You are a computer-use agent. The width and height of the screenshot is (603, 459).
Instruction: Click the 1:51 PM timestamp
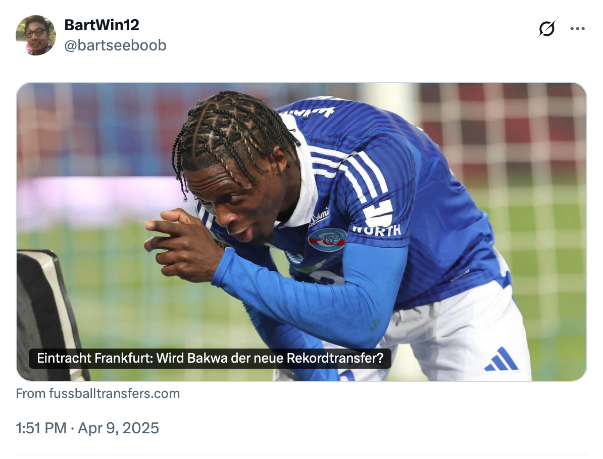[x=41, y=428]
